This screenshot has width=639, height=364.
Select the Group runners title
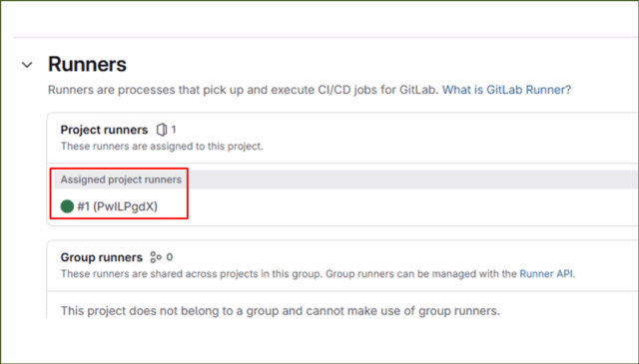coord(102,257)
